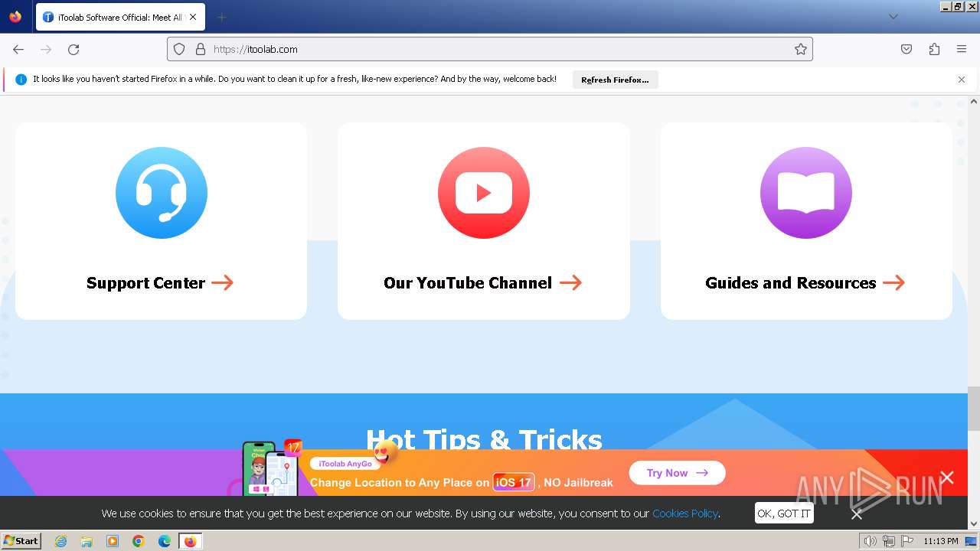Open the Save to Pocket icon
Image resolution: width=980 pixels, height=551 pixels.
[x=906, y=49]
